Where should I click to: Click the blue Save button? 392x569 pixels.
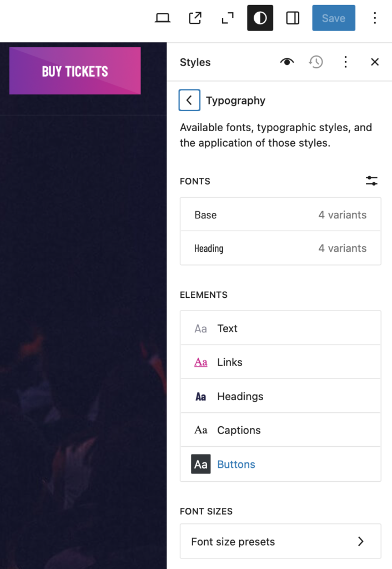pyautogui.click(x=334, y=18)
